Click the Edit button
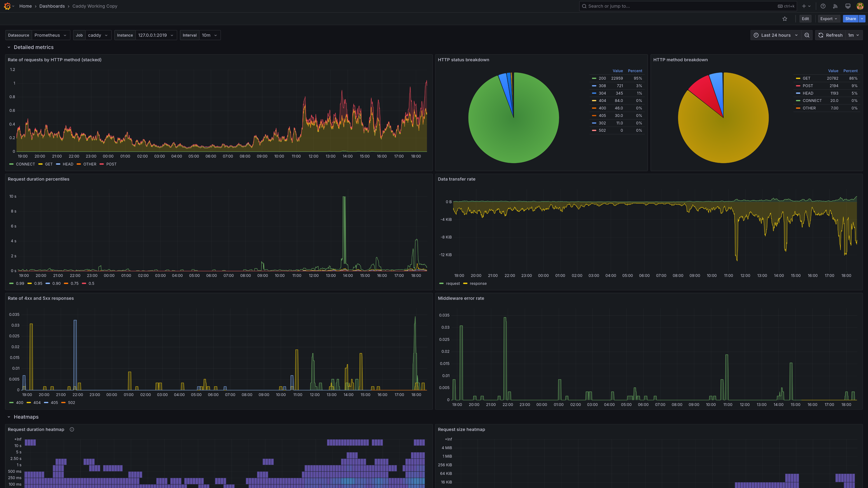 (805, 19)
